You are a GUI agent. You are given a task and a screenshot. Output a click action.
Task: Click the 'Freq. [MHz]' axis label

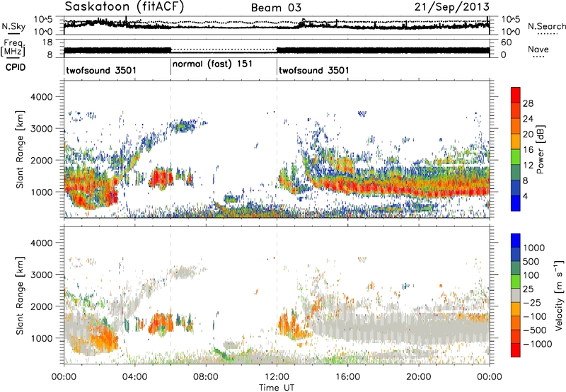point(13,48)
